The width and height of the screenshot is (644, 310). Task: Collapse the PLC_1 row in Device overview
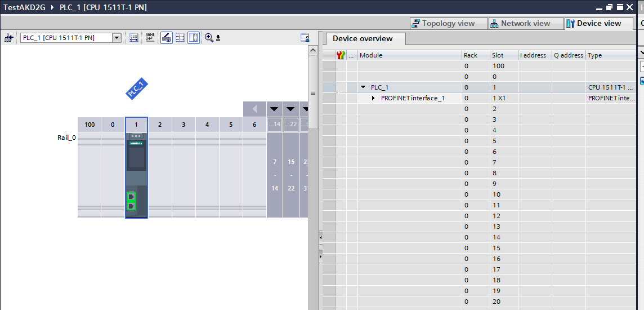363,87
